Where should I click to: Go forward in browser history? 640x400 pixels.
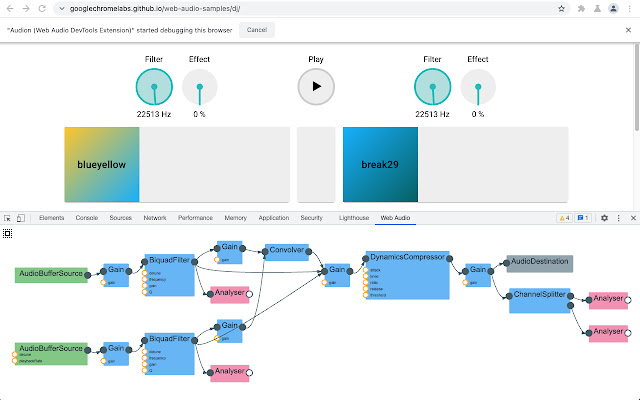pyautogui.click(x=26, y=9)
